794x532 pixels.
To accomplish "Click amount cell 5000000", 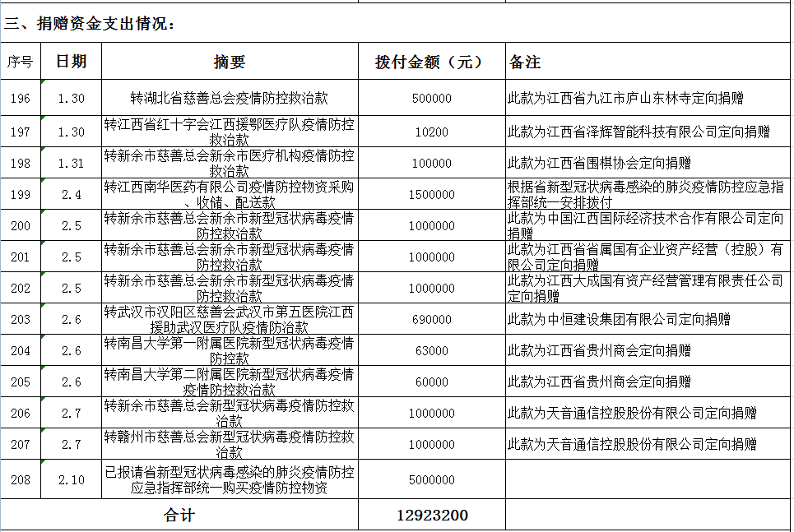I will click(x=431, y=480).
